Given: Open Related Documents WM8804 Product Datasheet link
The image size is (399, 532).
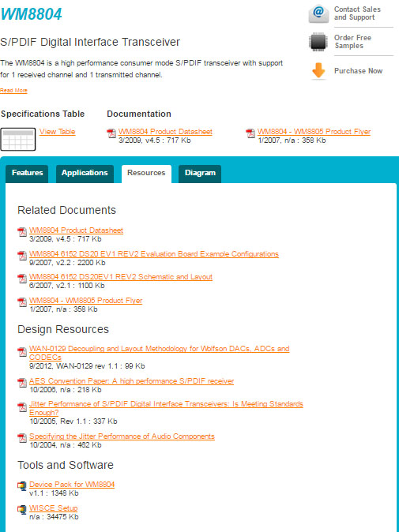Looking at the screenshot, I should pos(76,230).
